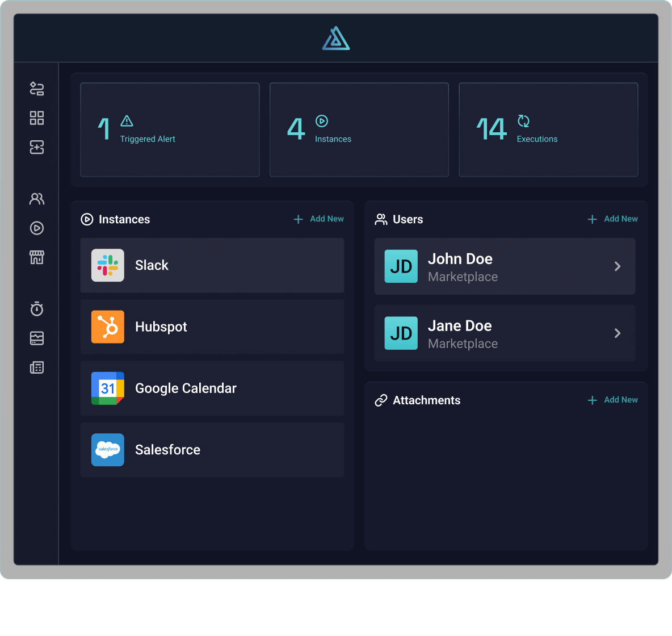Screen dimensions: 672x636
Task: Open the dashboard grid icon in the sidebar
Action: click(x=37, y=118)
